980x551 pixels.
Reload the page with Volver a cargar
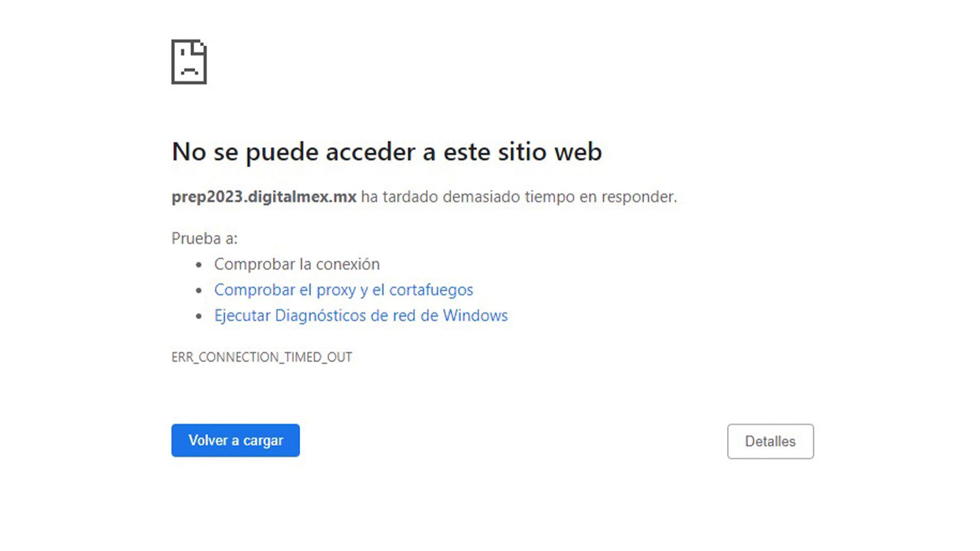pos(235,440)
